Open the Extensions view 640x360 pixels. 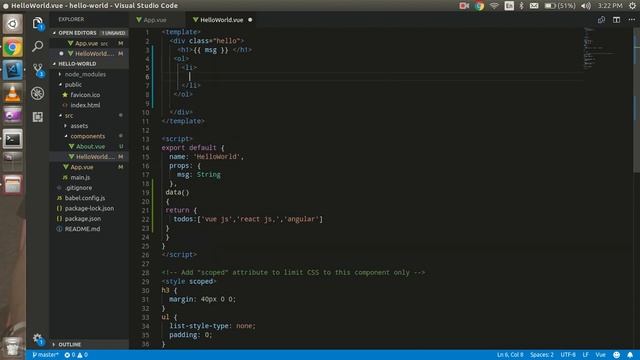(38, 117)
